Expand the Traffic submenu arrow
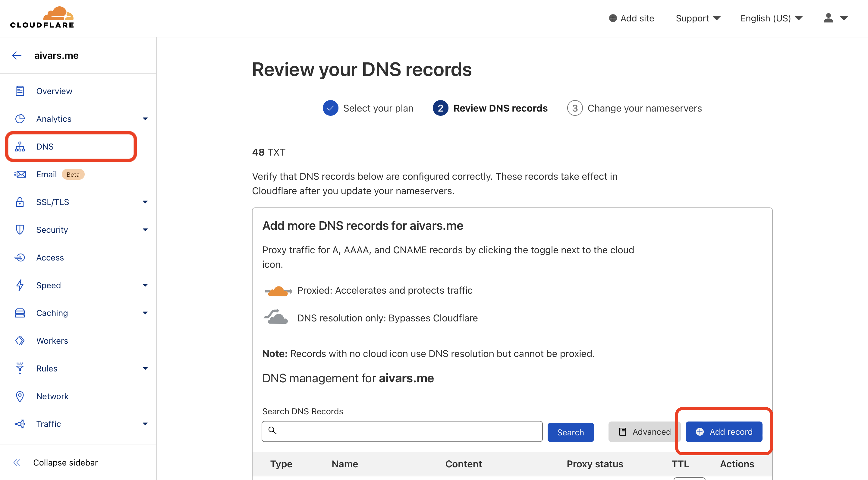This screenshot has width=868, height=480. tap(145, 424)
